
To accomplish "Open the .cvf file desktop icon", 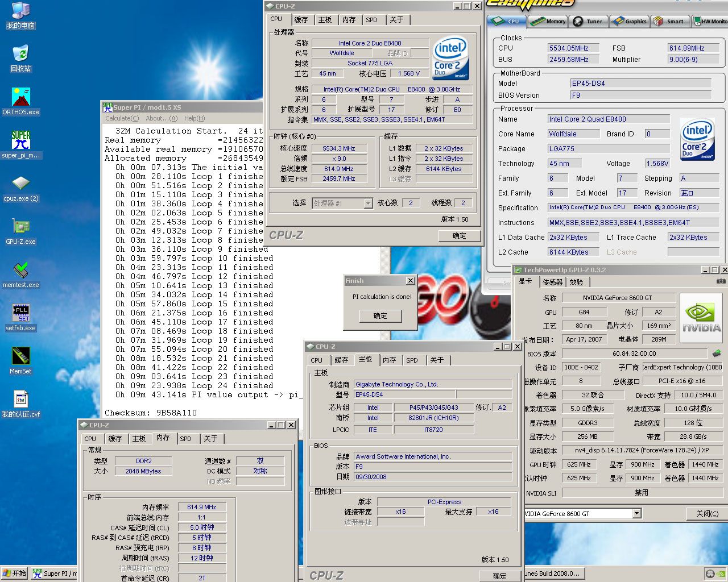I will pos(20,404).
